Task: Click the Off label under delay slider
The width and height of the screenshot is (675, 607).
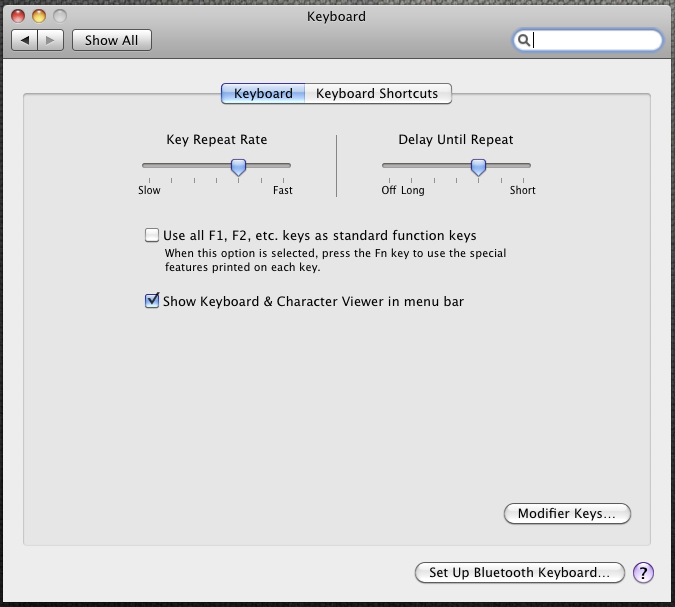Action: 389,190
